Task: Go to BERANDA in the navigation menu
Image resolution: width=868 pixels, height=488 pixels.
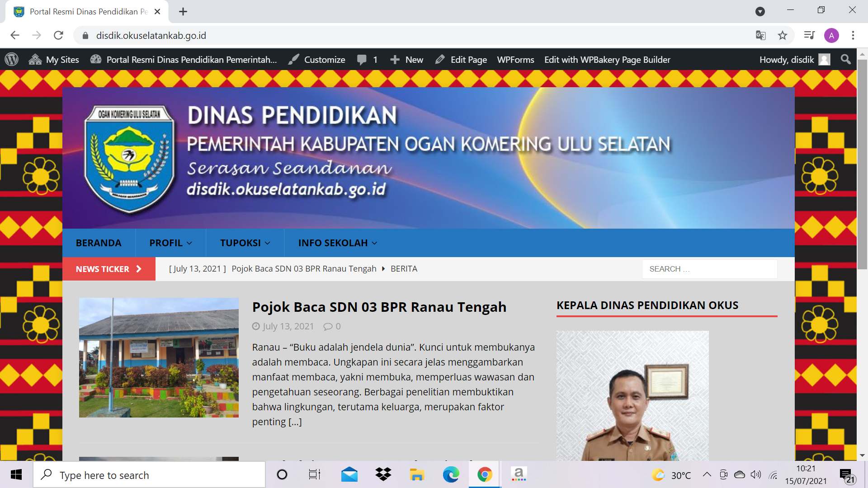Action: pyautogui.click(x=99, y=243)
